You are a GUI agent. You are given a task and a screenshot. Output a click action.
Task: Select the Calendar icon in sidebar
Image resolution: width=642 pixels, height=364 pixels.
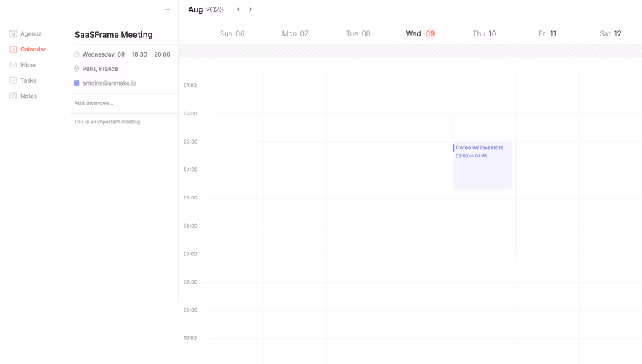(x=13, y=49)
